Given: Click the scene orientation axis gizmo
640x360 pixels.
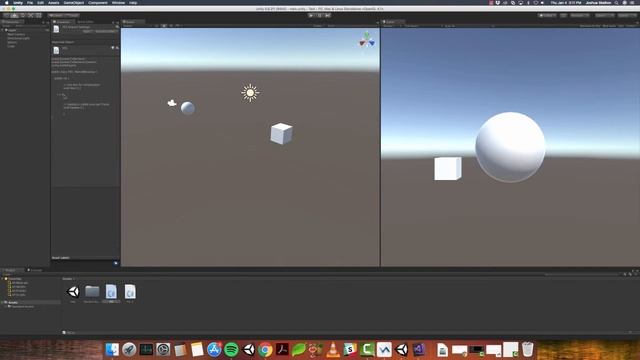Looking at the screenshot, I should pos(367,40).
